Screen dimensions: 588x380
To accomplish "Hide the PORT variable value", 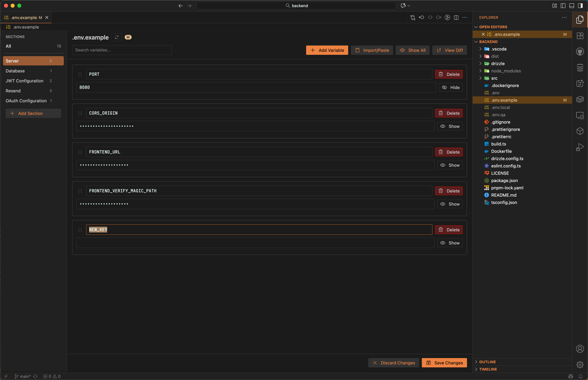I will [x=451, y=87].
